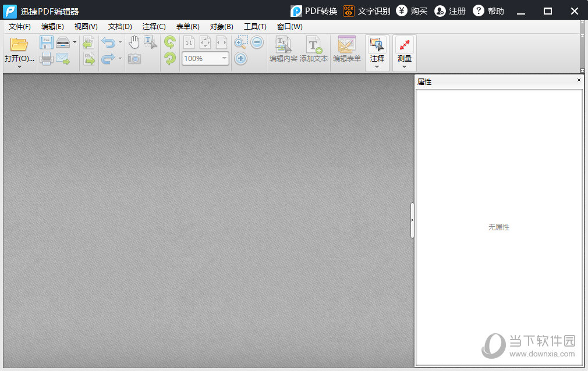
Task: Send the document by email envelope icon
Action: [63, 59]
